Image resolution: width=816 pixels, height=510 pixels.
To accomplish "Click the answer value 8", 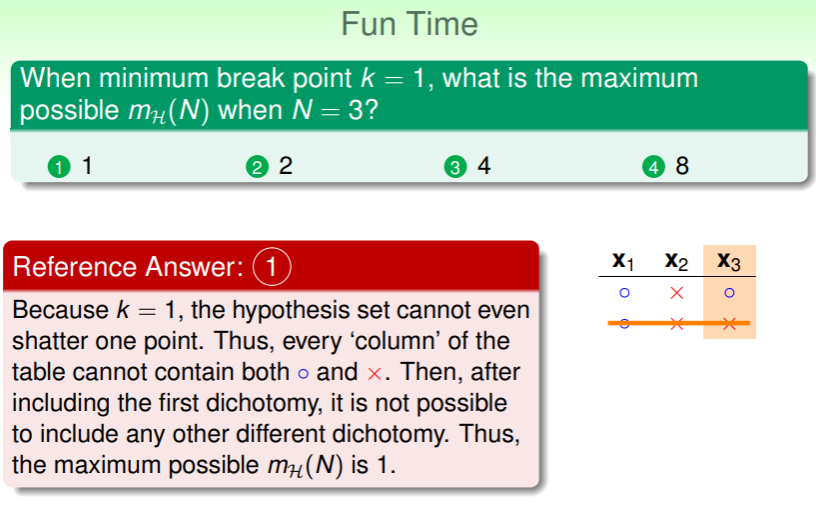I will [x=683, y=167].
